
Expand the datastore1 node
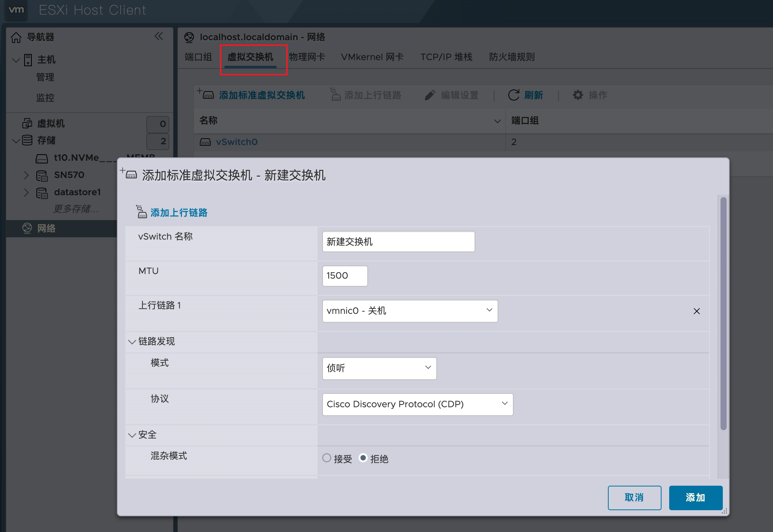(26, 192)
